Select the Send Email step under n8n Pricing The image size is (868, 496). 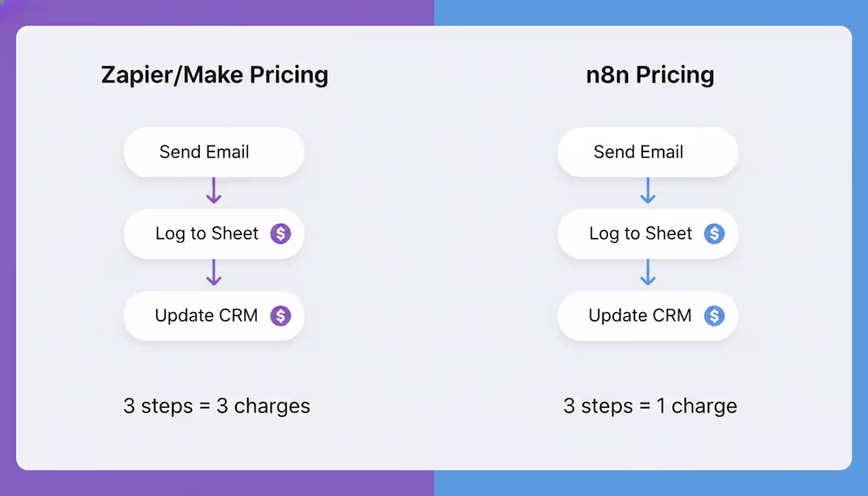(x=648, y=152)
